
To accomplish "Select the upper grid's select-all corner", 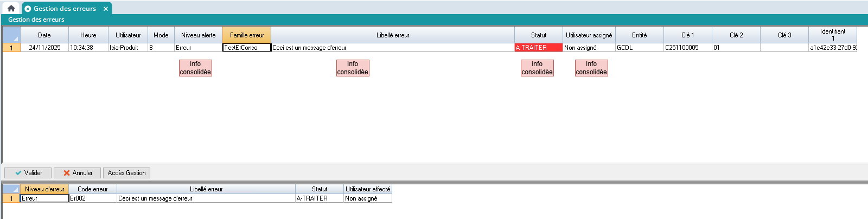I will (x=11, y=35).
